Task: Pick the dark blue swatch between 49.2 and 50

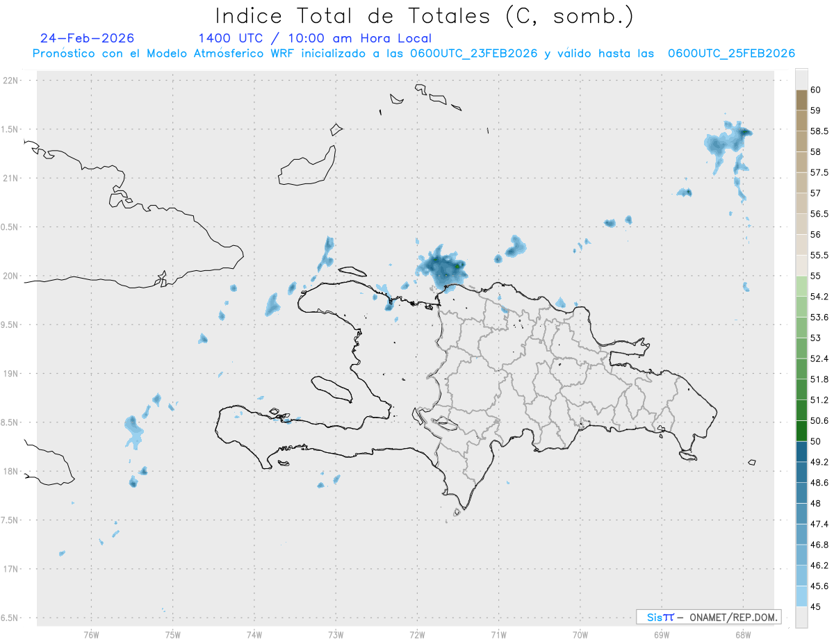Action: click(x=801, y=452)
